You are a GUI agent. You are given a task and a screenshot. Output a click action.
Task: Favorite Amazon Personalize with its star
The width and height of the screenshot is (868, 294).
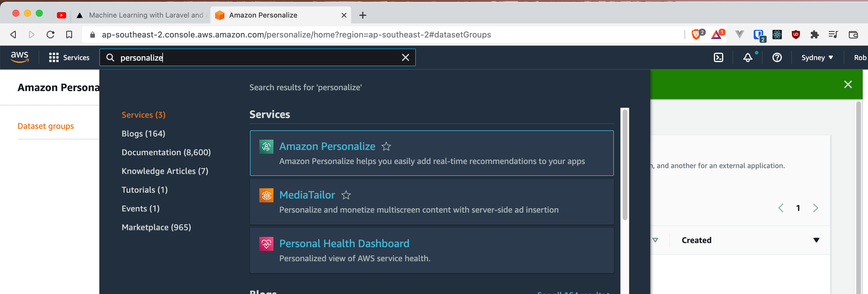pyautogui.click(x=386, y=146)
